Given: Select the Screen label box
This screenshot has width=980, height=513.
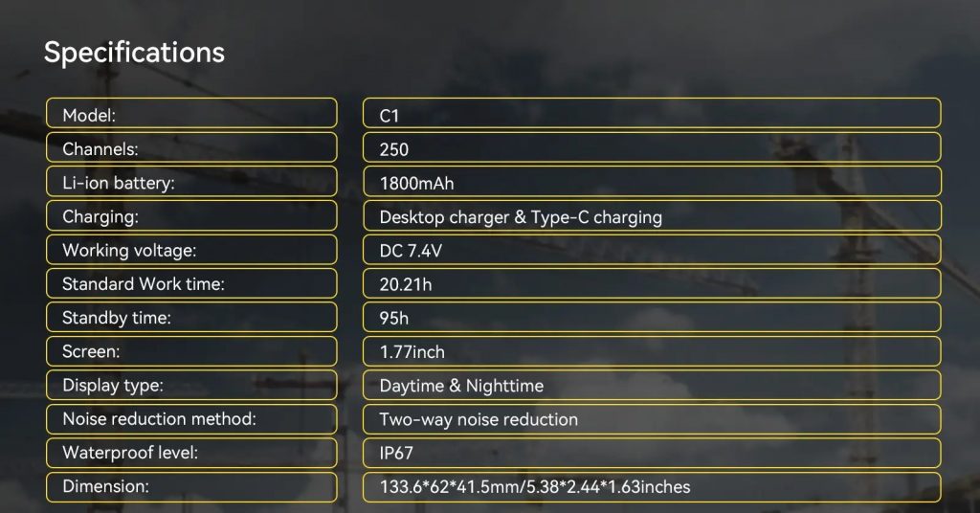Looking at the screenshot, I should (x=191, y=349).
